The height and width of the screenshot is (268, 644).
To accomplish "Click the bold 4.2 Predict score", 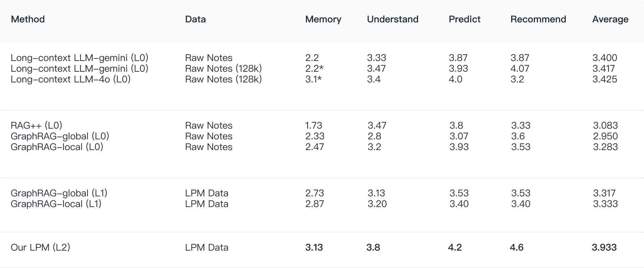I will pos(455,248).
